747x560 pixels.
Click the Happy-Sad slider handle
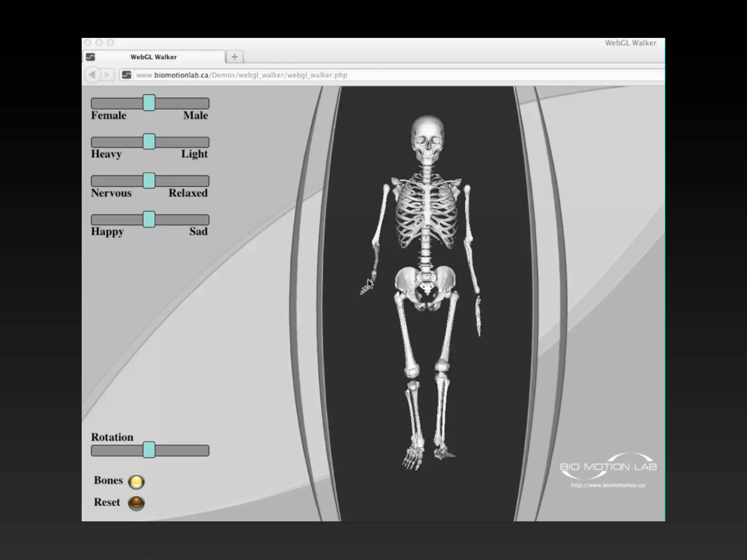click(x=149, y=219)
